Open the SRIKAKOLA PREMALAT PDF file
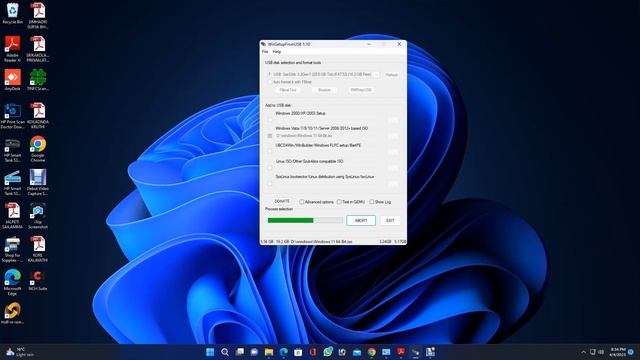640x360 pixels. pyautogui.click(x=38, y=49)
